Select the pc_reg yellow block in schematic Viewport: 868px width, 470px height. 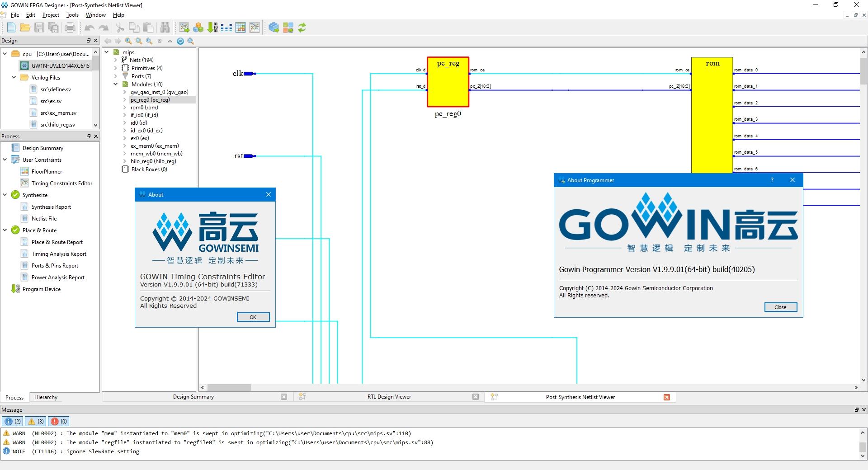click(x=448, y=82)
